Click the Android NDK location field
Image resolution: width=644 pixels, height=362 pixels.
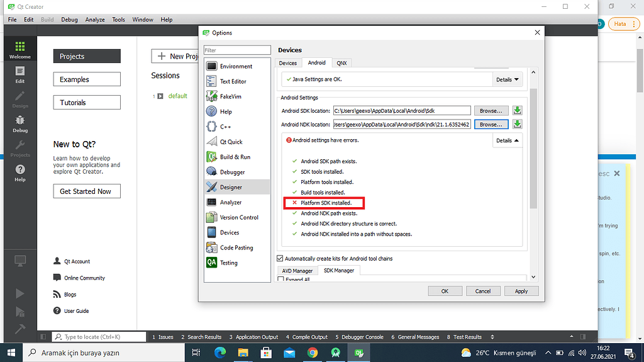tap(402, 124)
